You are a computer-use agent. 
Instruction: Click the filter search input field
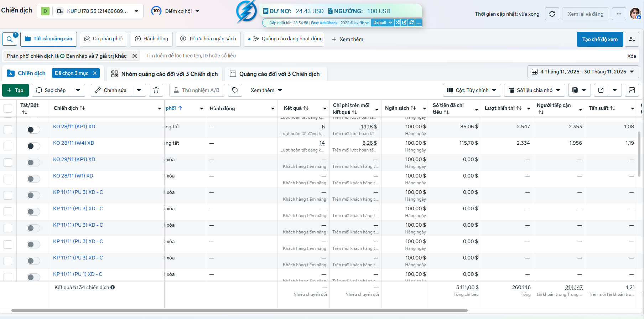pyautogui.click(x=383, y=56)
